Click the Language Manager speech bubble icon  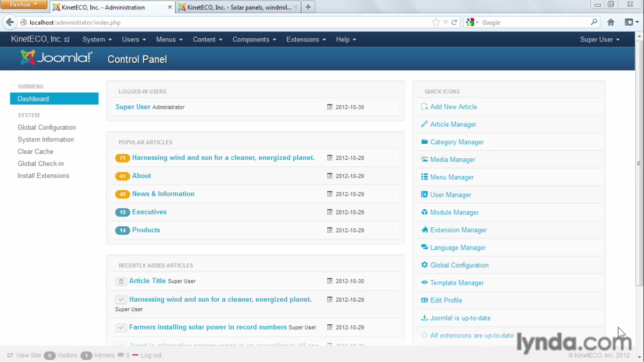424,247
